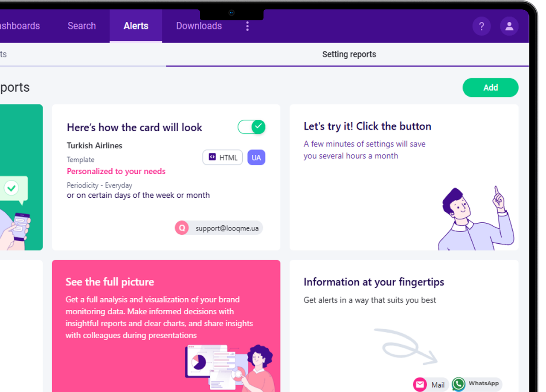Screen dimensions: 546x392
Task: Open the user profile icon
Action: coord(509,26)
